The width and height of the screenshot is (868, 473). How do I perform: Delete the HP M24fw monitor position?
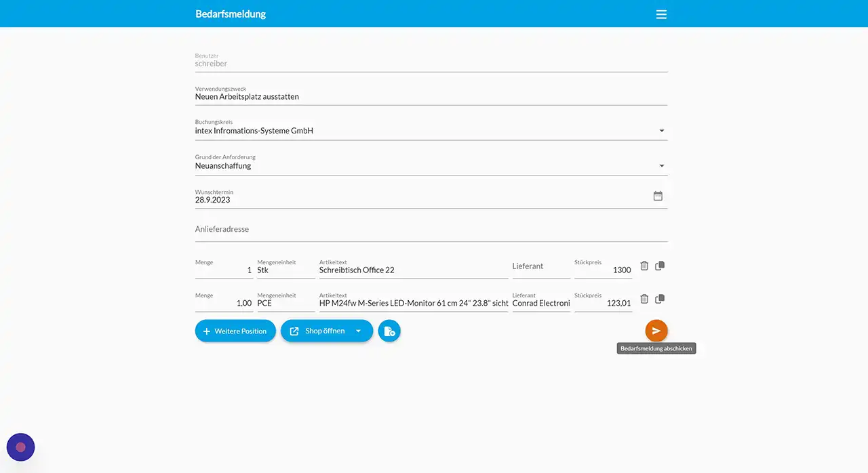(x=644, y=299)
